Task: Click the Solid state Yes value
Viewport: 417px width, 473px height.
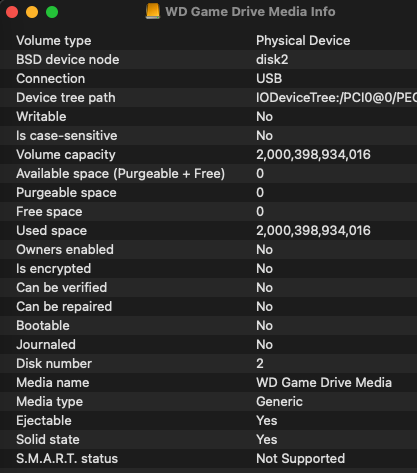Action: [267, 440]
